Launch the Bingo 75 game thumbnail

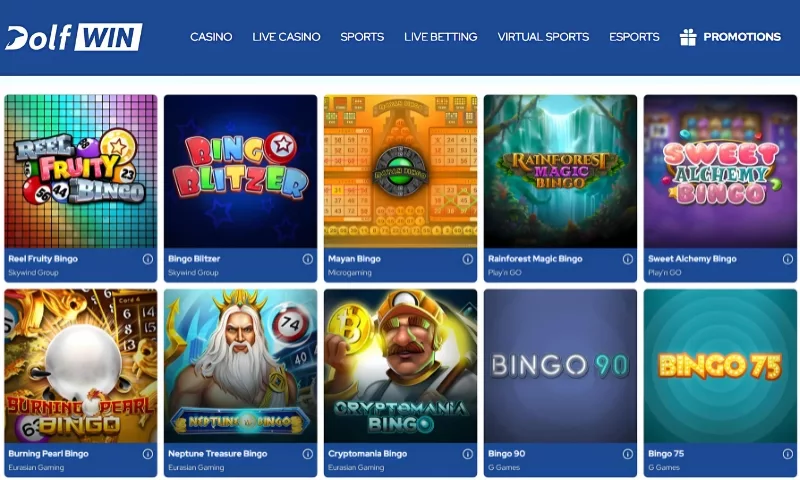(x=720, y=366)
